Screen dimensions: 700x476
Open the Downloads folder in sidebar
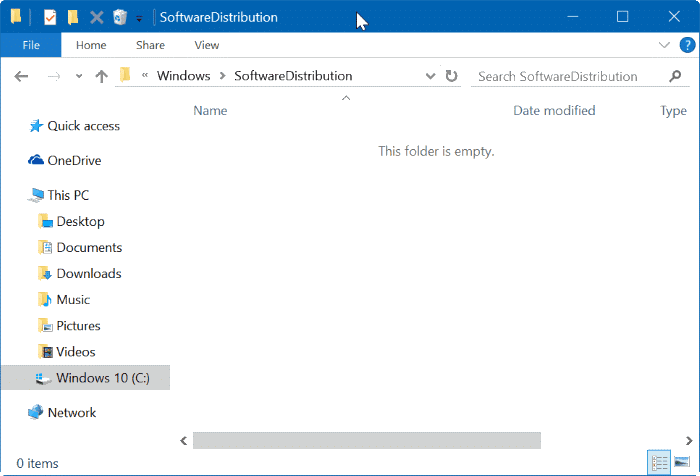point(89,273)
